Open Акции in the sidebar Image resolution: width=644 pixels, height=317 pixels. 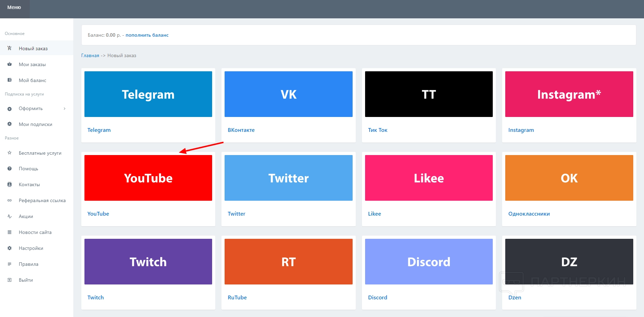(37, 217)
